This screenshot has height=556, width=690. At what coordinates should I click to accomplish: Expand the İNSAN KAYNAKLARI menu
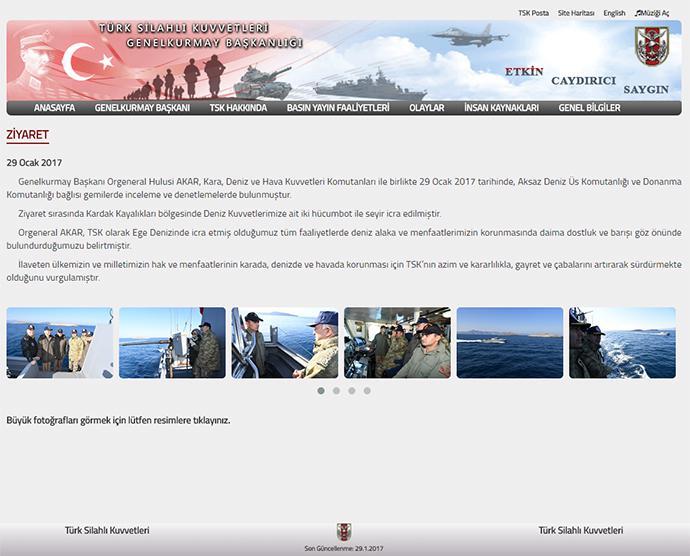coord(501,108)
